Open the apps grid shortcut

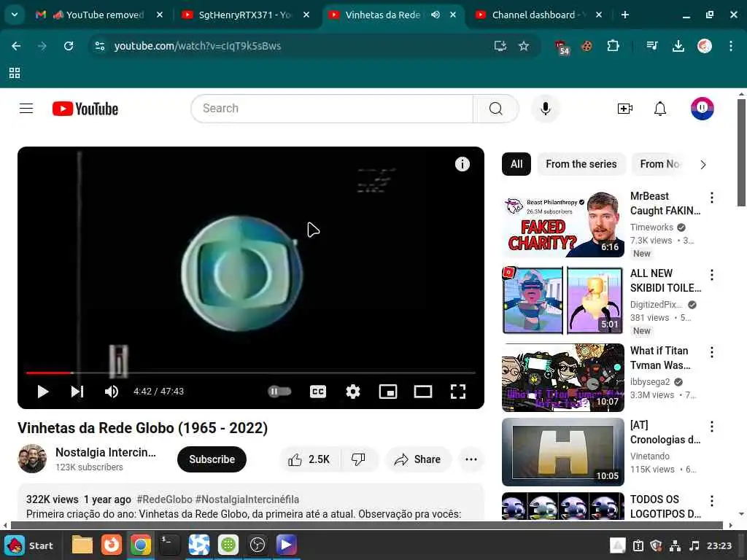(15, 73)
